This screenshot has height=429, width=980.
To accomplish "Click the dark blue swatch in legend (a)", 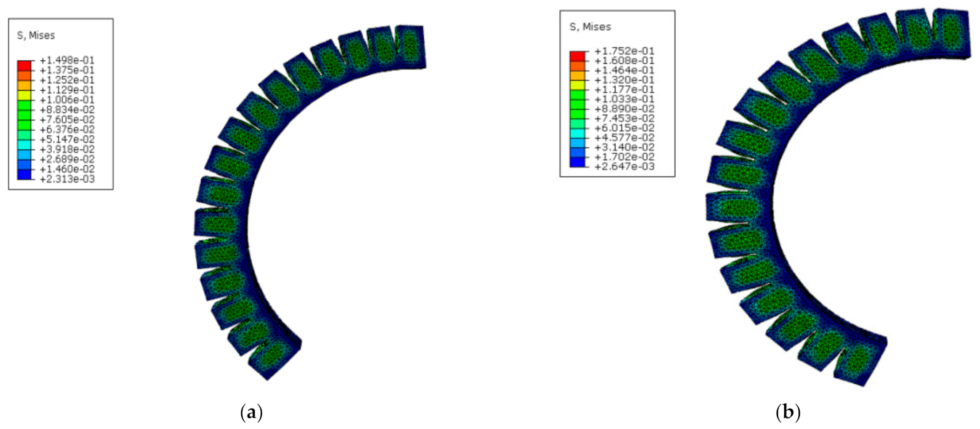I will click(x=24, y=174).
